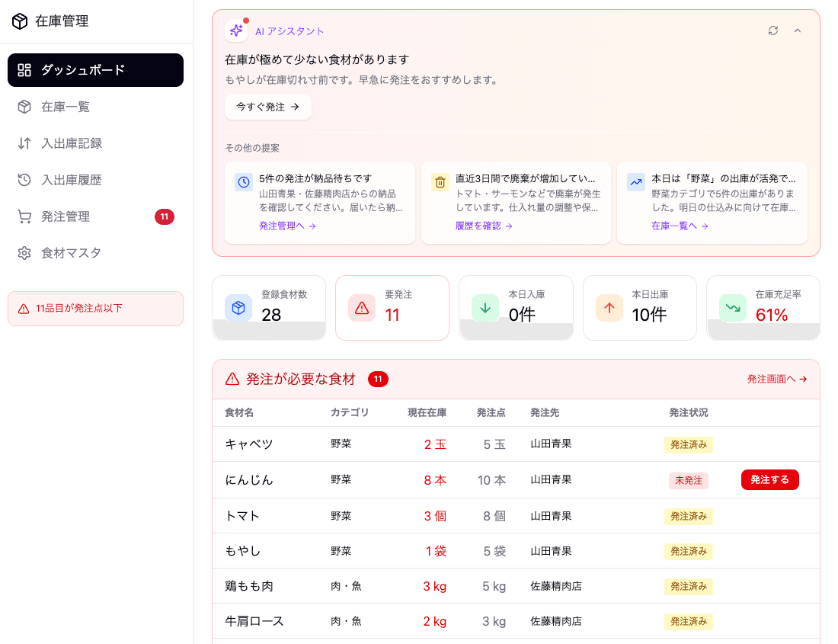Viewport: 838px width, 644px height.
Task: Click the 在庫一覧へ suggestion link
Action: [x=680, y=226]
